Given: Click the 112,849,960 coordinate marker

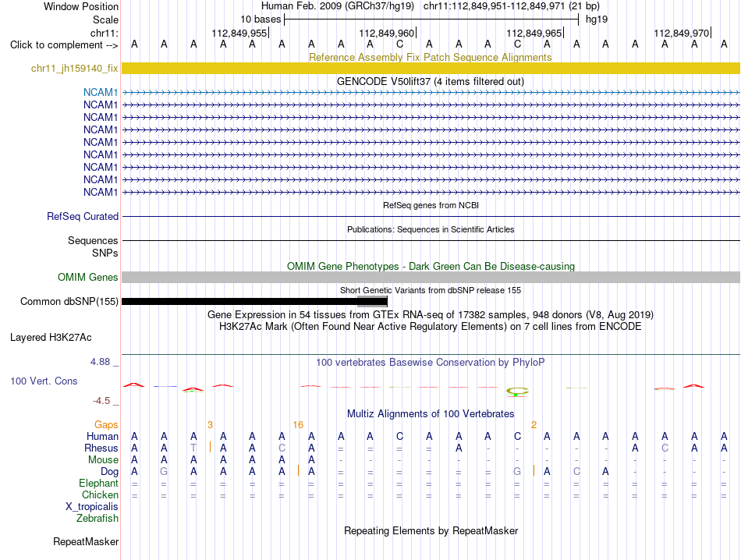Looking at the screenshot, I should coord(387,33).
